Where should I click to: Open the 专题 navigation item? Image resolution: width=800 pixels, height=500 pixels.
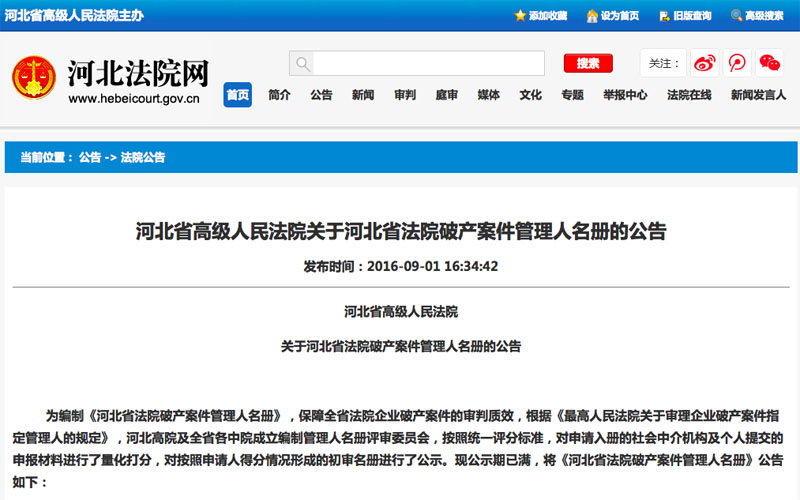pyautogui.click(x=572, y=95)
